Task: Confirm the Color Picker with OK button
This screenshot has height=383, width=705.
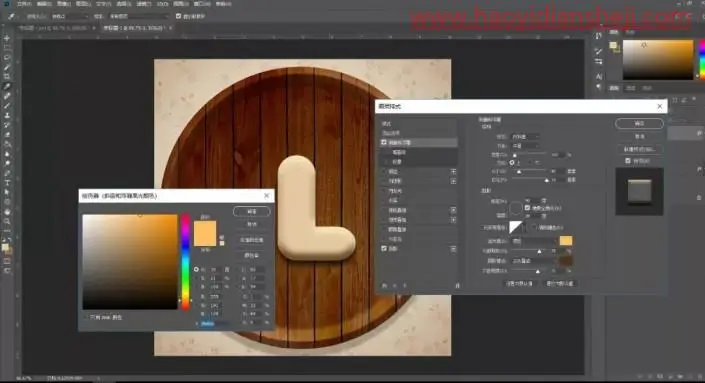Action: coord(252,211)
